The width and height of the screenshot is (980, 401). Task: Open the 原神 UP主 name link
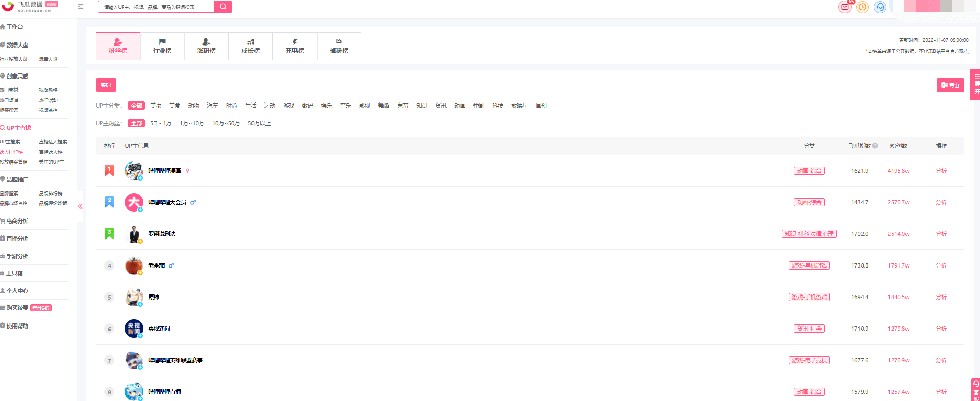pyautogui.click(x=154, y=297)
